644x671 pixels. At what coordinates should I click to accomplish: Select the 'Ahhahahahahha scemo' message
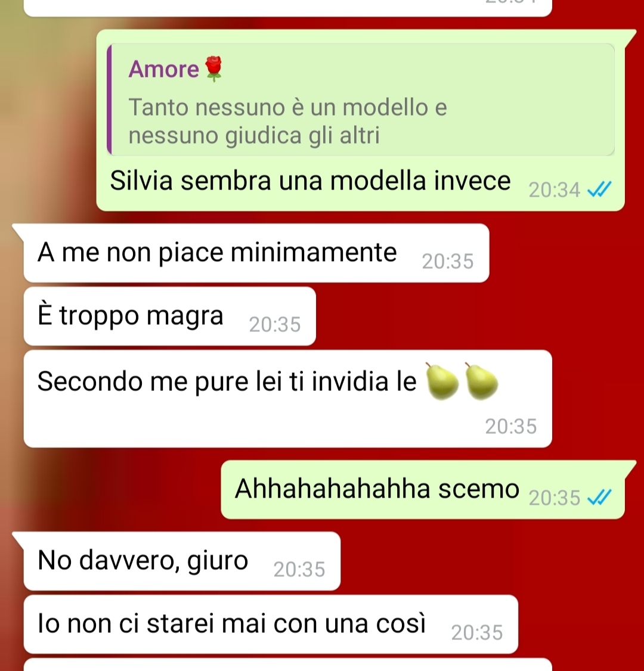click(423, 490)
